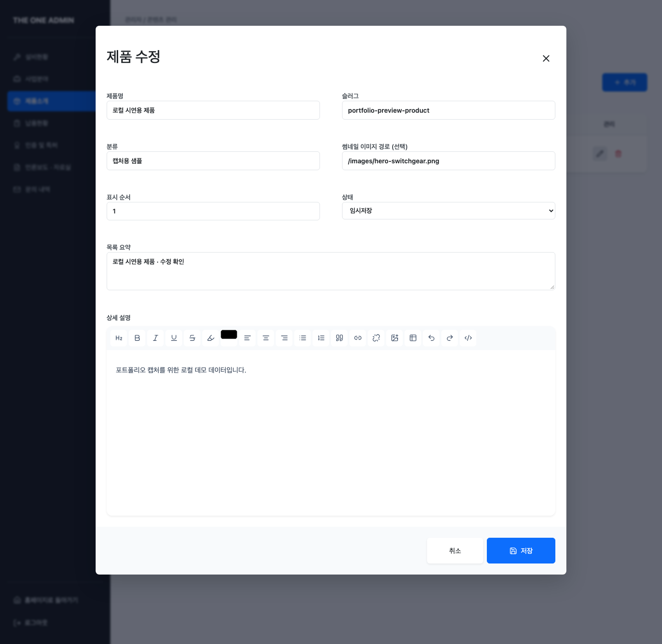The image size is (662, 644).
Task: Insert bullet list in editor
Action: click(302, 338)
